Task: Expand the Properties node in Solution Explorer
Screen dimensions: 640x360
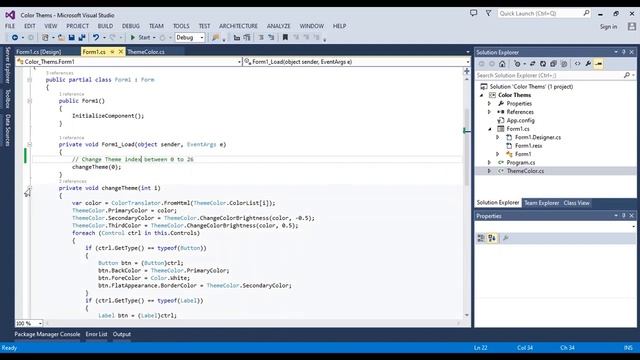Action: click(489, 104)
